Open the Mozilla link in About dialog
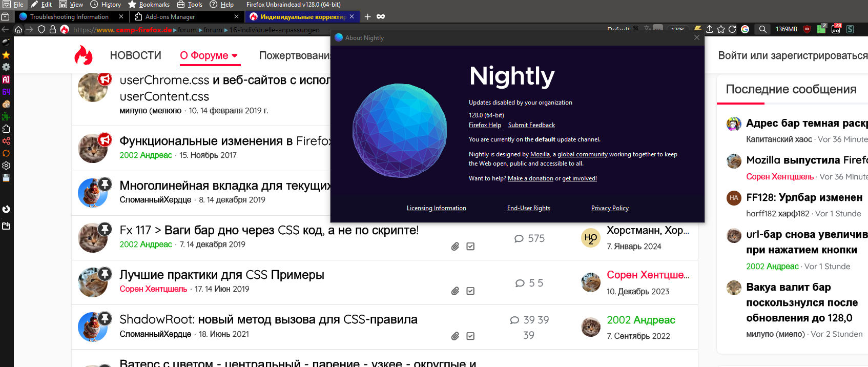The height and width of the screenshot is (367, 868). [540, 154]
